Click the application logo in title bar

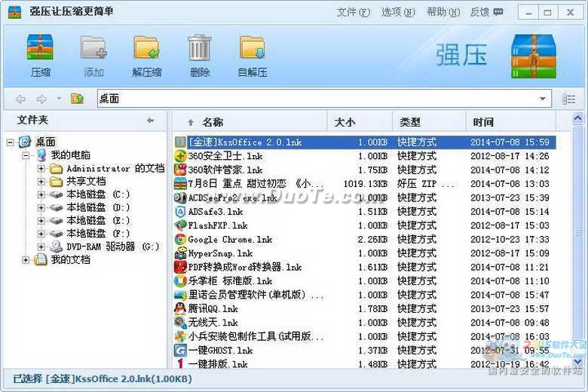[15, 12]
